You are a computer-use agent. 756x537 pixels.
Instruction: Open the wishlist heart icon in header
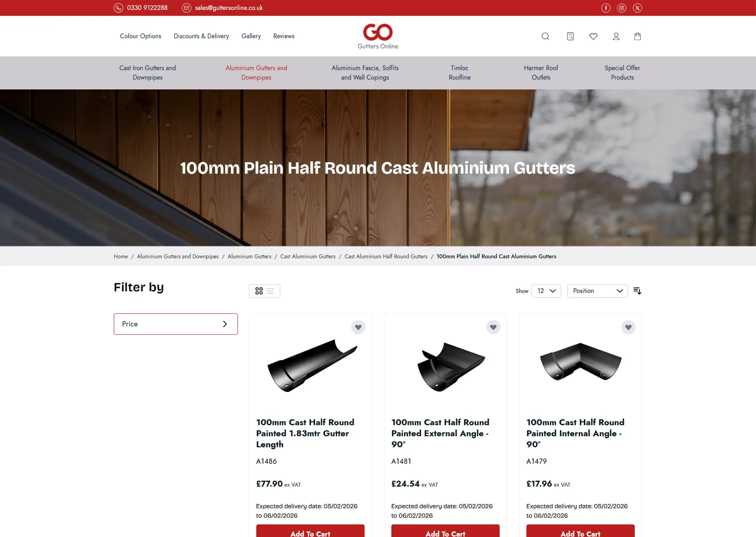coord(593,36)
